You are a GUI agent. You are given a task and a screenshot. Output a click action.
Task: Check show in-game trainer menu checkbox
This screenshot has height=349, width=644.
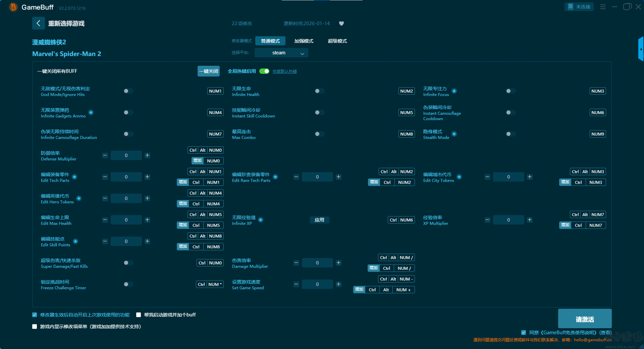[x=35, y=327]
